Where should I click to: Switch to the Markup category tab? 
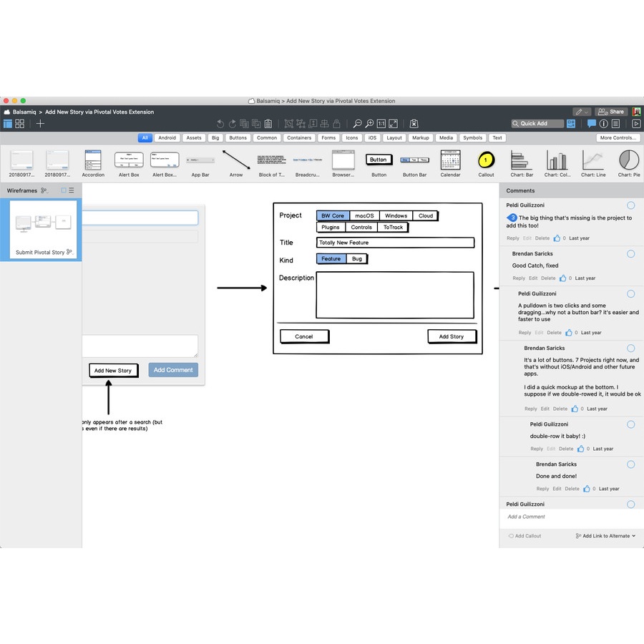(421, 138)
